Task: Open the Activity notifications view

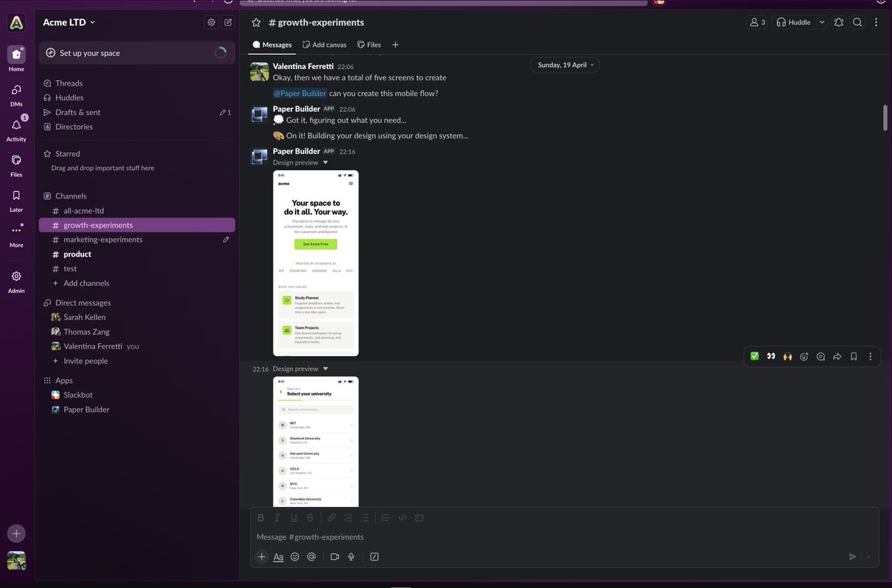Action: click(16, 125)
